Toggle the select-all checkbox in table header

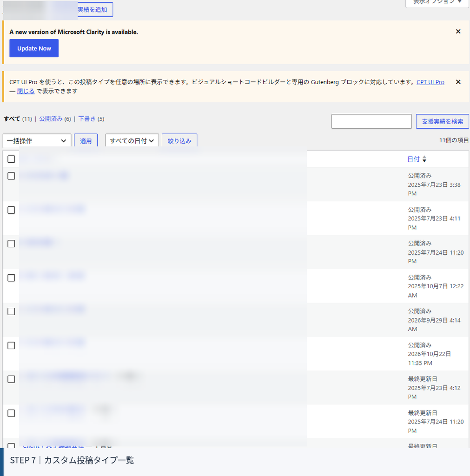click(11, 159)
